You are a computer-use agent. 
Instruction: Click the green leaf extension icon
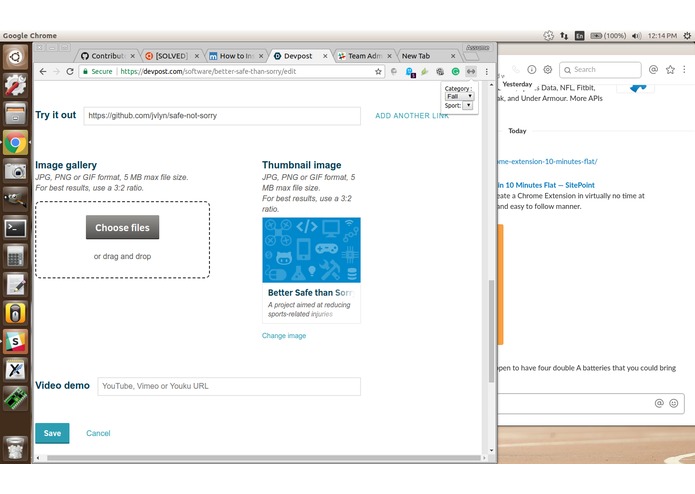click(x=425, y=71)
